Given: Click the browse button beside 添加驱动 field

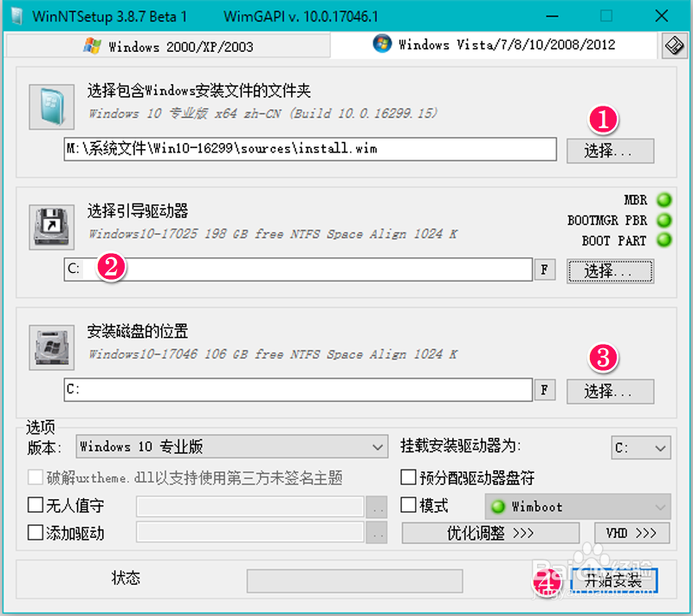Looking at the screenshot, I should pyautogui.click(x=377, y=533).
